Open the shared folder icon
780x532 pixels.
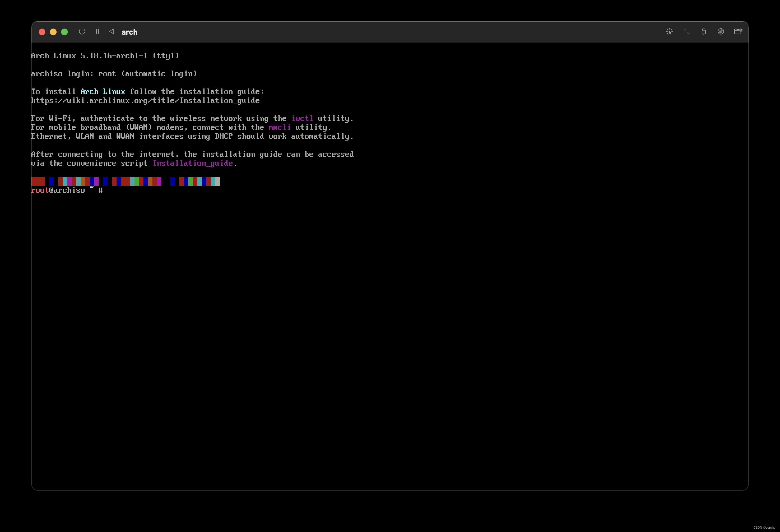(x=738, y=32)
